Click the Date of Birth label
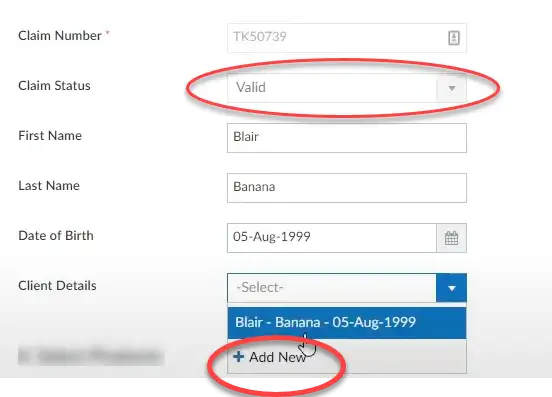The width and height of the screenshot is (552, 397). tap(56, 235)
